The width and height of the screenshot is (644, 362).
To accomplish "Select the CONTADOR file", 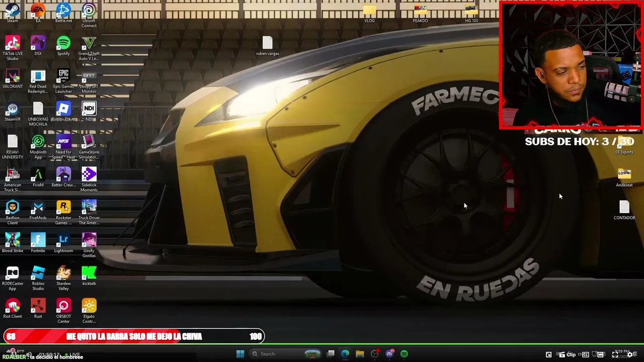I will tap(624, 210).
